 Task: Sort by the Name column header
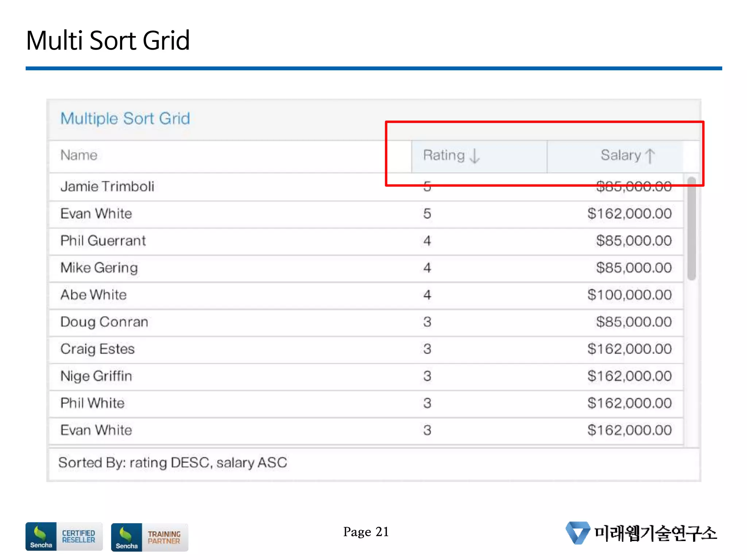[x=79, y=156]
